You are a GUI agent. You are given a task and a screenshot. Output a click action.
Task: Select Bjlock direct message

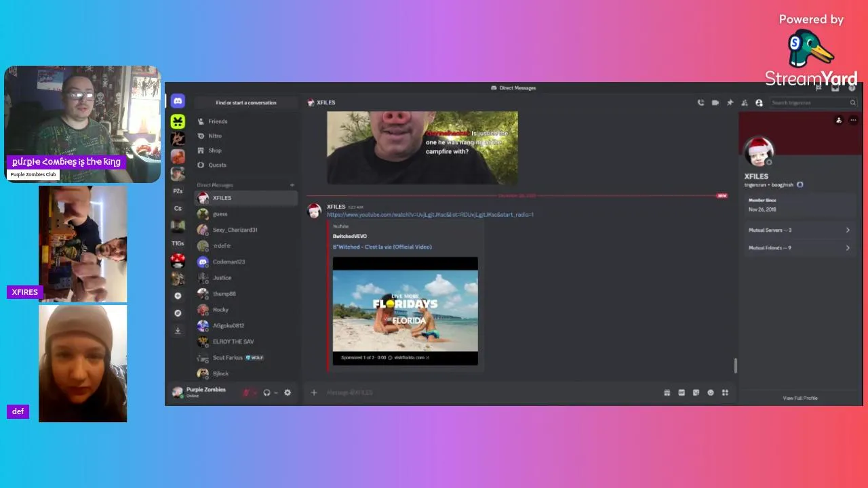(x=245, y=373)
